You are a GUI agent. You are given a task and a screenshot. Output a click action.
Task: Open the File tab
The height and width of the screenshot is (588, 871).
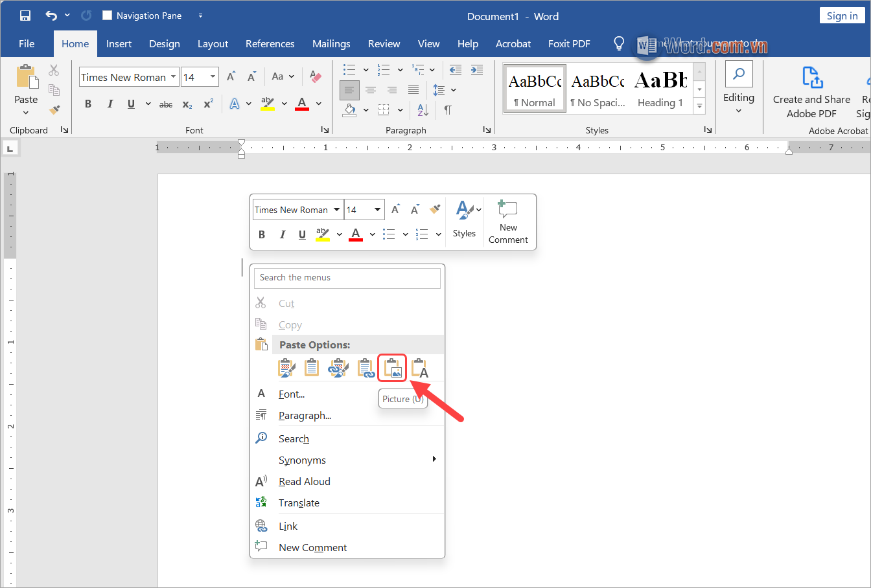pos(27,43)
